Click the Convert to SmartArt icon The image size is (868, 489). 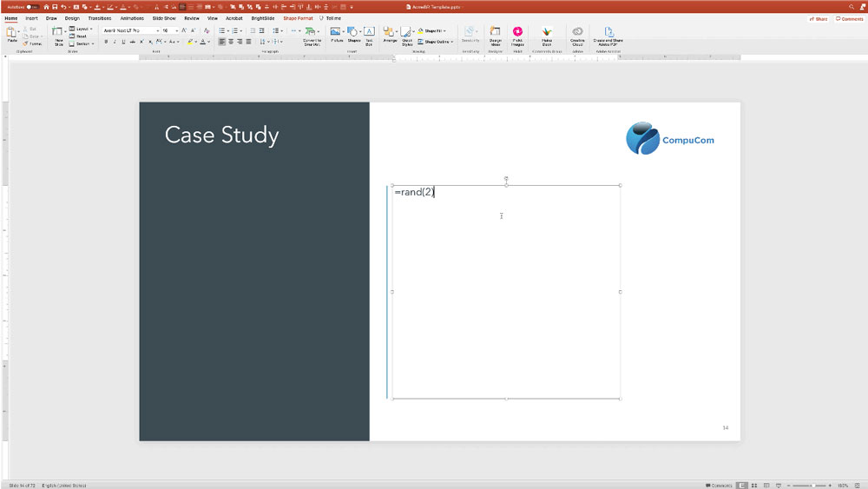[312, 35]
